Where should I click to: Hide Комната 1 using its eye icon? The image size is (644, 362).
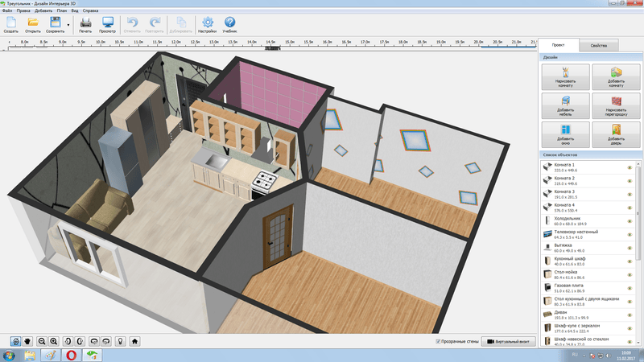point(630,168)
